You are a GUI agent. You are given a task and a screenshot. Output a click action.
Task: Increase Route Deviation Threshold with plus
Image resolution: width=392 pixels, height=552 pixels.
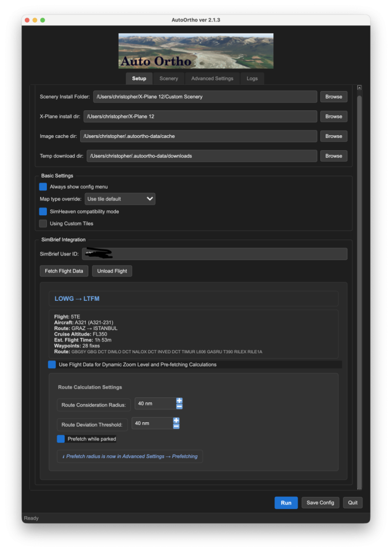pyautogui.click(x=176, y=420)
